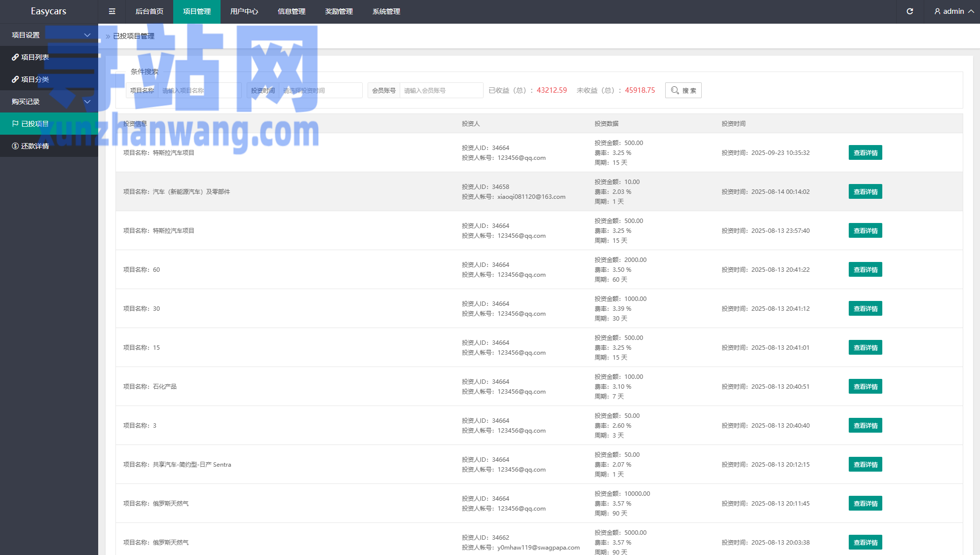Click the link icon beside 项目分类

coord(15,79)
